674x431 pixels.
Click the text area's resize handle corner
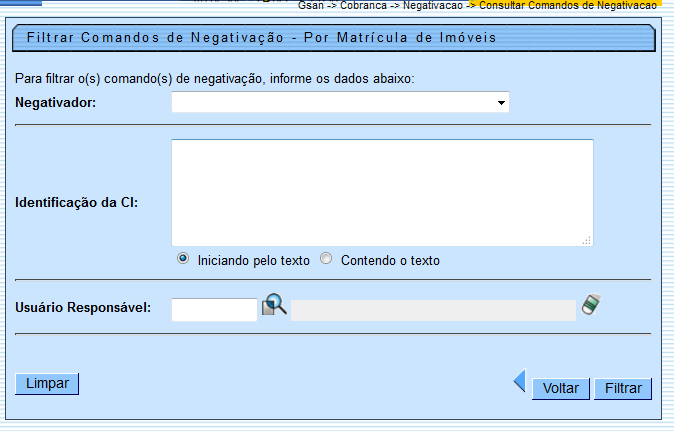[587, 240]
